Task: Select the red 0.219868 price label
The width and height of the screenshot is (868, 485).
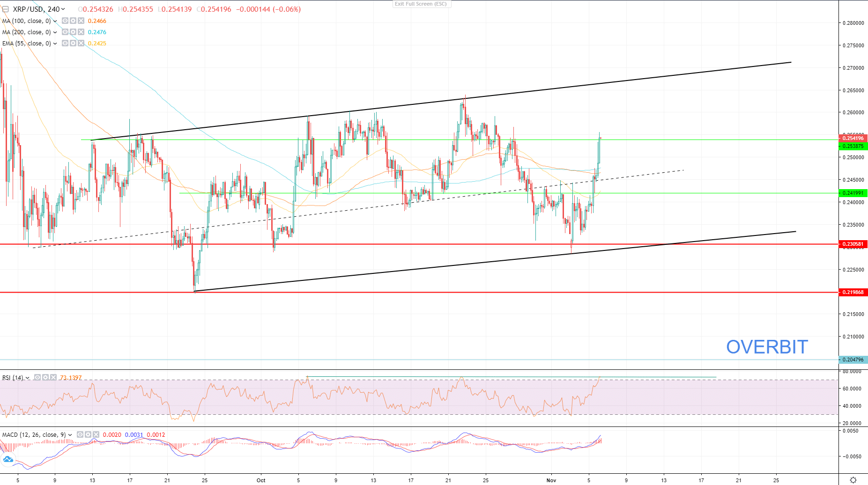Action: (x=853, y=292)
